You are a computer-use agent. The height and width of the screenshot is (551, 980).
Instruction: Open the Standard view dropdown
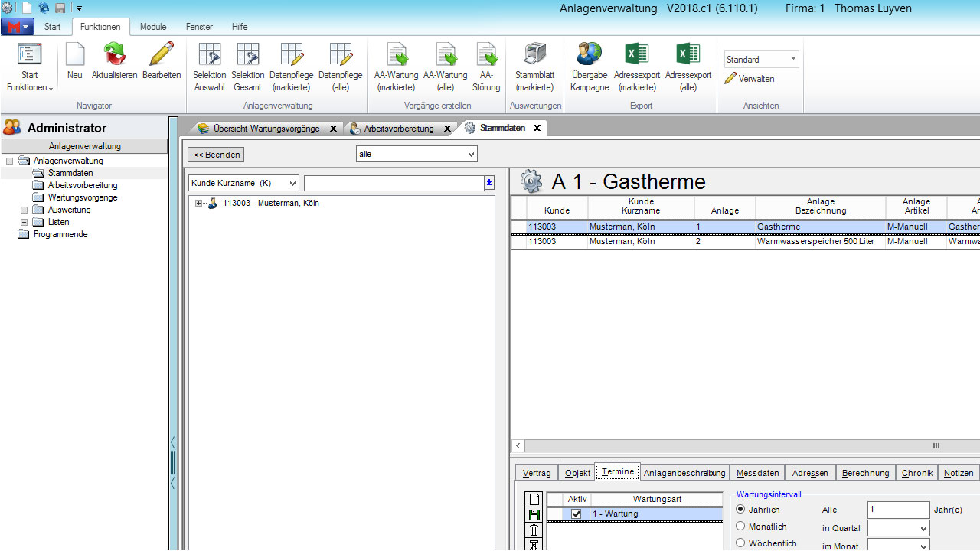[x=762, y=59]
